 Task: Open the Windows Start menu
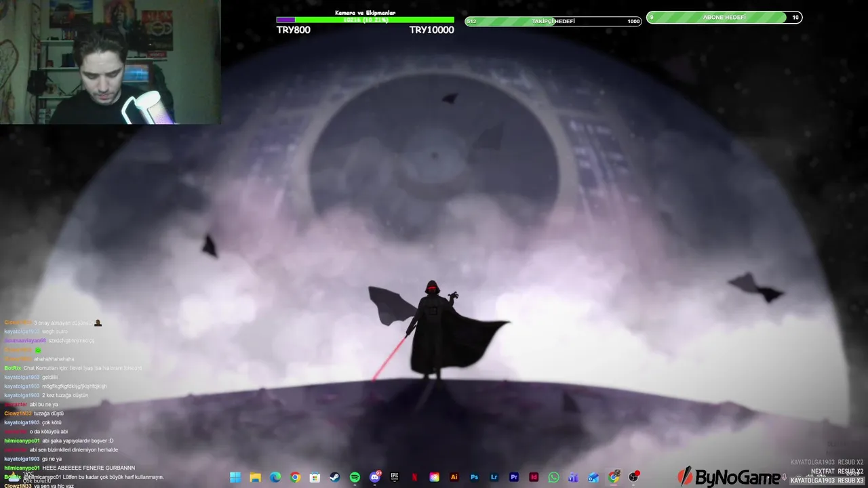coord(235,477)
